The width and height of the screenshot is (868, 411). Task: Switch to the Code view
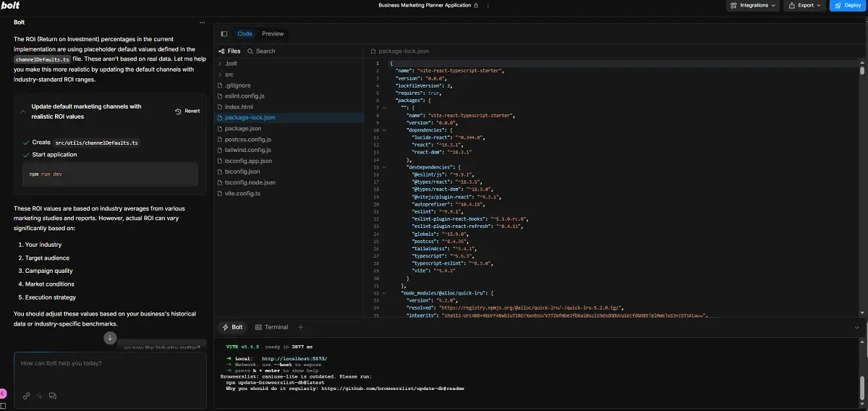tap(245, 34)
